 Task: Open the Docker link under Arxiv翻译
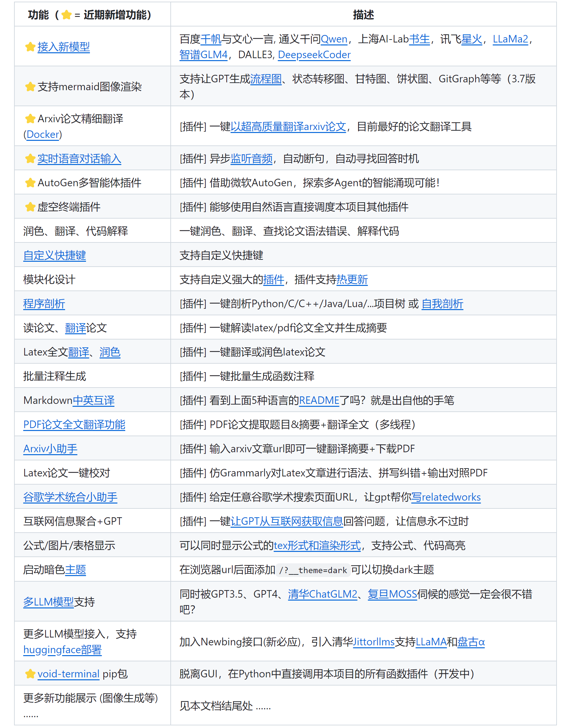point(43,134)
